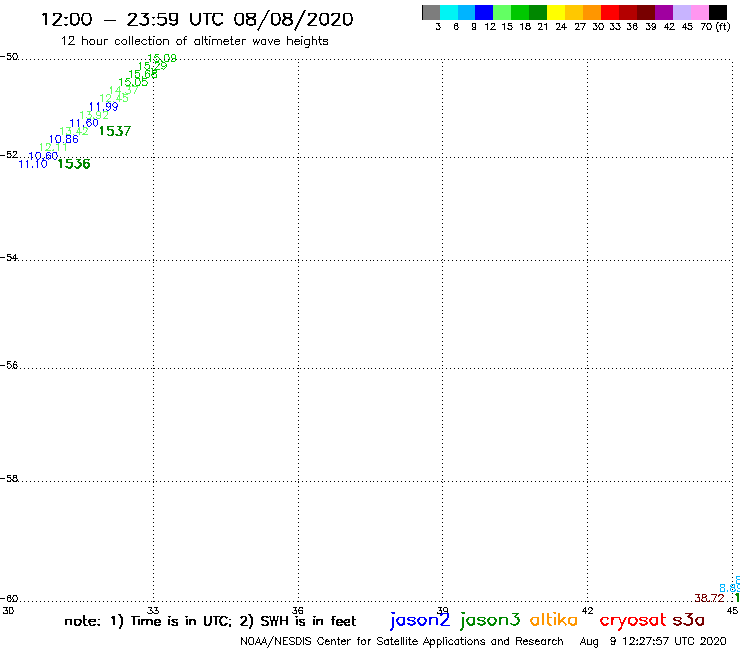Screen dimensions: 740x650
Task: Click the wave height value 13.42
Action: [74, 131]
